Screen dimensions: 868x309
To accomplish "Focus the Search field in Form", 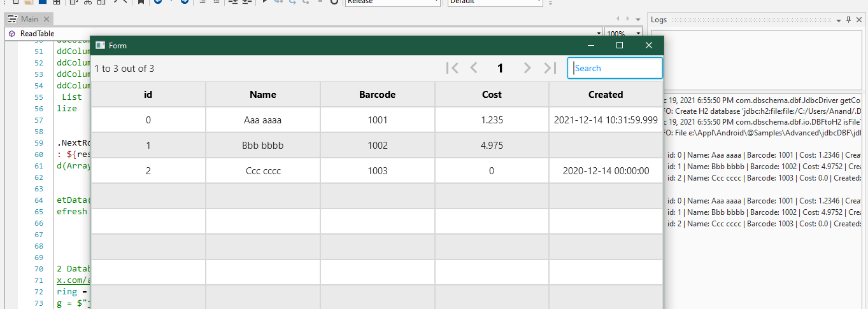I will coord(615,68).
